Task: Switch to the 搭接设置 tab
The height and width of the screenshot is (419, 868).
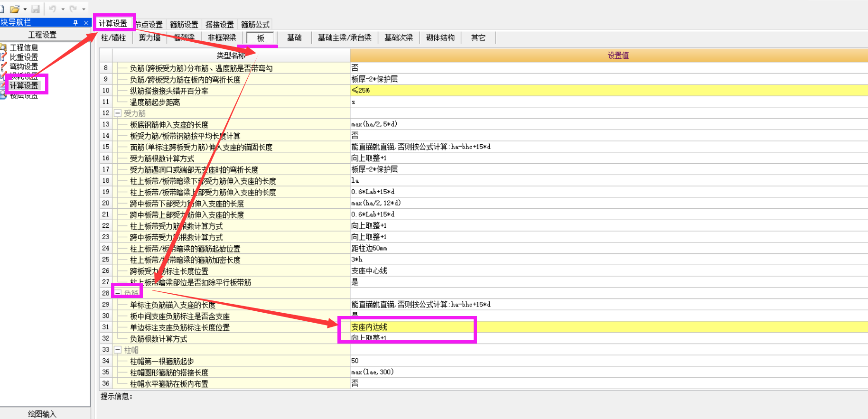Action: pyautogui.click(x=220, y=24)
